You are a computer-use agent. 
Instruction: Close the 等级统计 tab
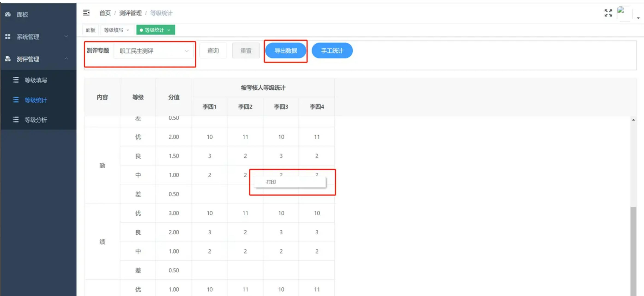click(x=169, y=30)
